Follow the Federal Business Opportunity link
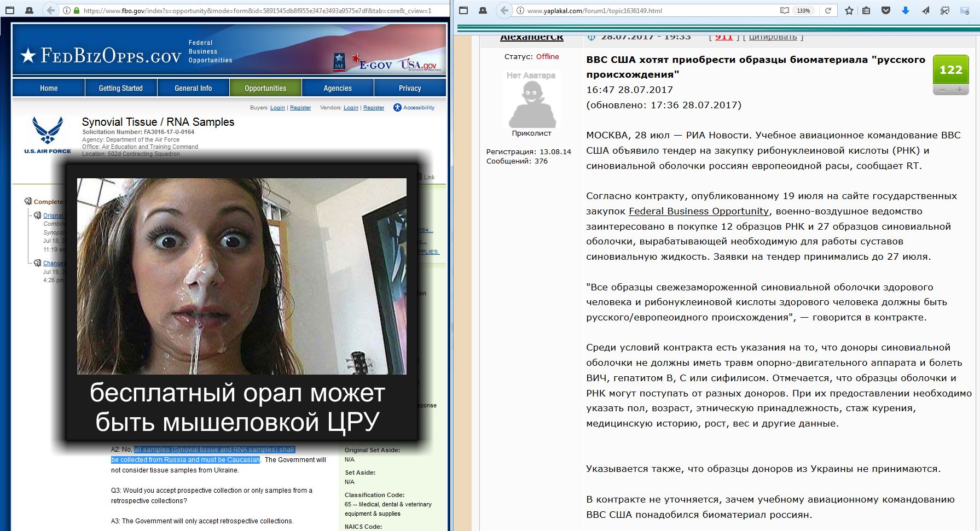The width and height of the screenshot is (980, 531). point(699,211)
